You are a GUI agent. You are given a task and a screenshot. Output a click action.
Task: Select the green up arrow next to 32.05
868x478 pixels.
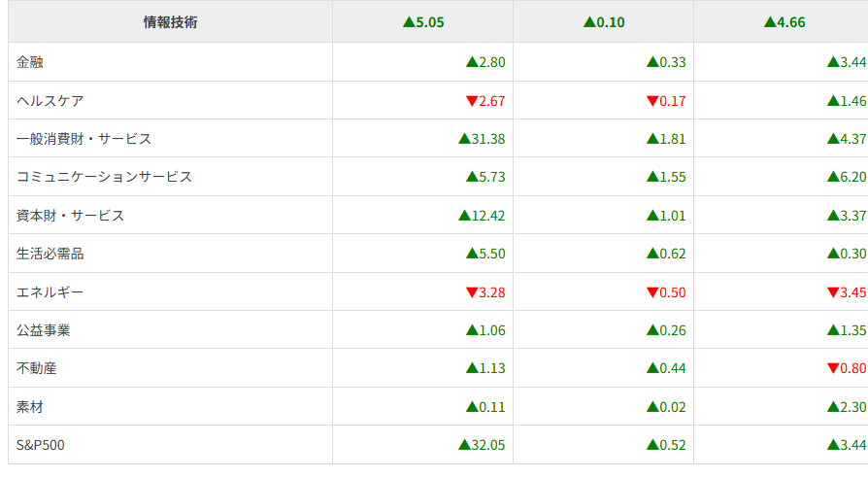click(x=464, y=445)
